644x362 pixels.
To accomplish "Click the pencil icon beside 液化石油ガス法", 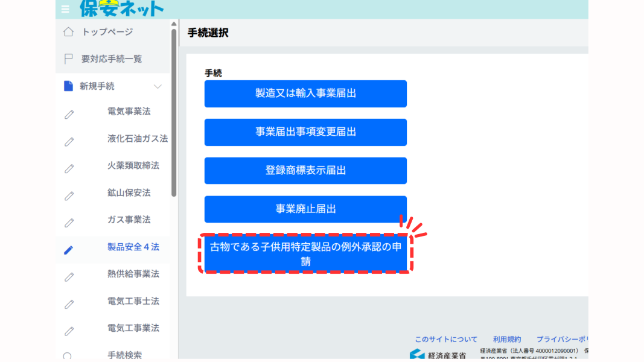I will point(69,141).
